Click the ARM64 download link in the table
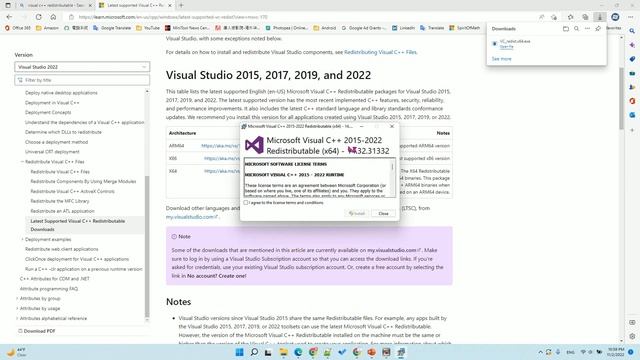The height and width of the screenshot is (360, 640). (220, 146)
